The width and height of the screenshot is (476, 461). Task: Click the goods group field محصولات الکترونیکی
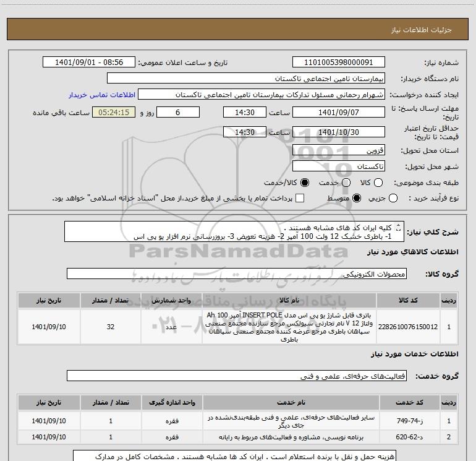point(237,274)
